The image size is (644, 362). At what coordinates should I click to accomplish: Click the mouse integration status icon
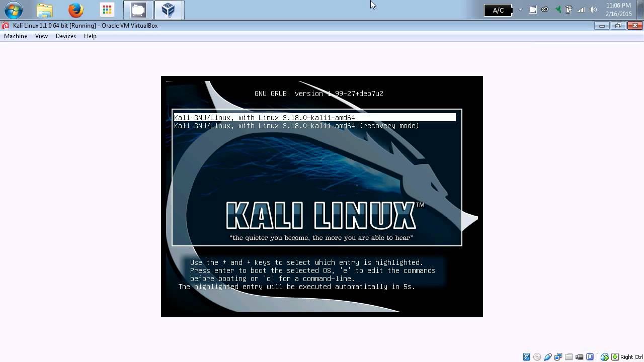[x=604, y=357]
